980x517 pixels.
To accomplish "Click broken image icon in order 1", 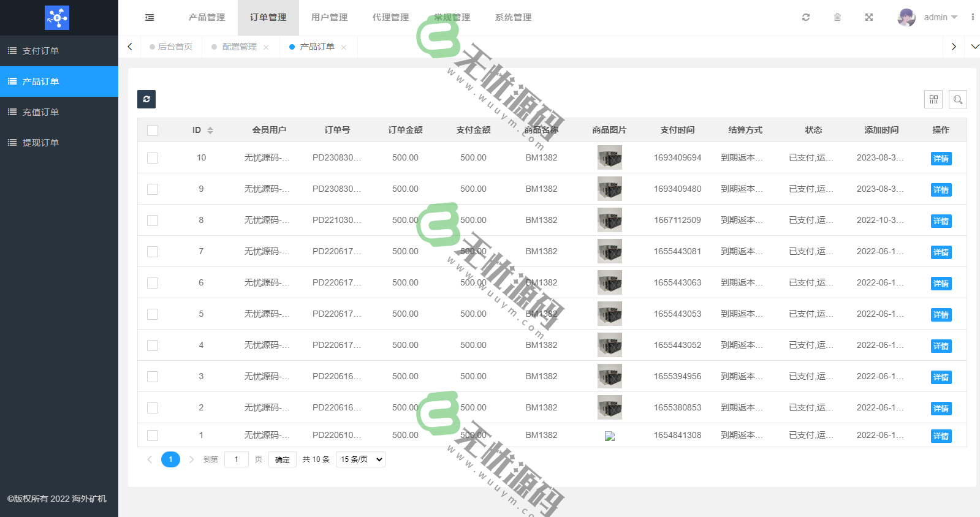I will 610,436.
